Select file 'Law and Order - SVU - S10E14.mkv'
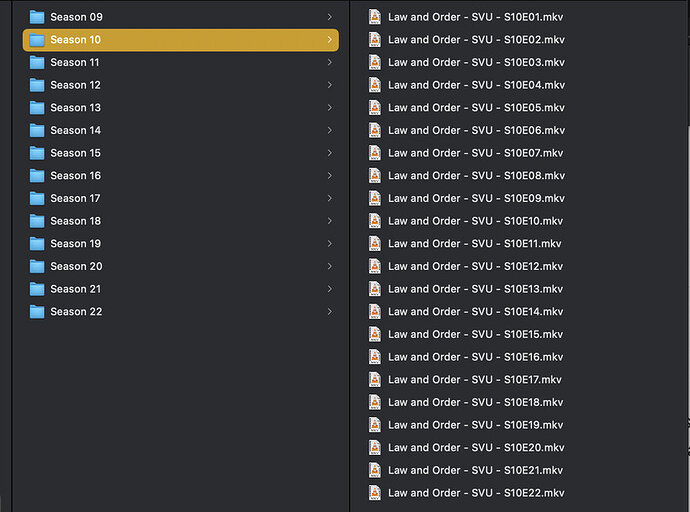This screenshot has width=690, height=512. click(x=475, y=311)
